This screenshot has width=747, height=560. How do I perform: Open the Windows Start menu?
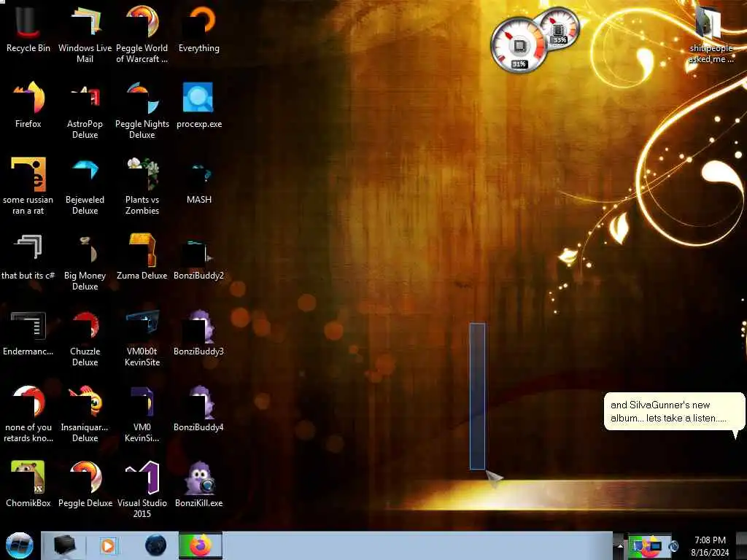point(19,545)
